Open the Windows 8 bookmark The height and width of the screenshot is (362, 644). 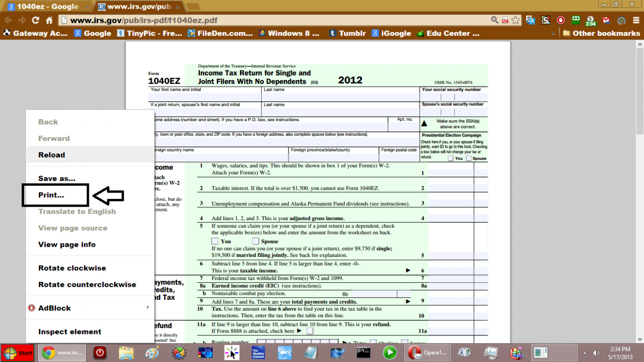[289, 33]
